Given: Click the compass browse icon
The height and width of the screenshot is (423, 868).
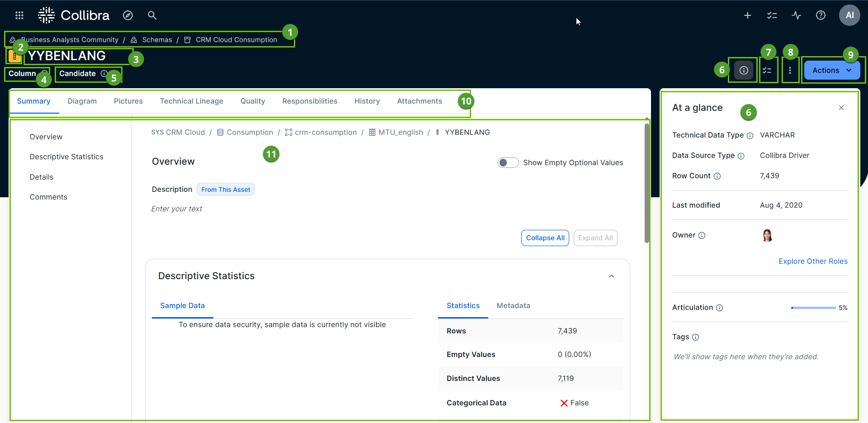Looking at the screenshot, I should (128, 15).
